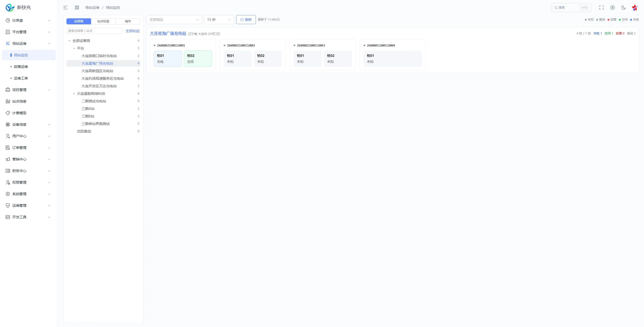Viewport: 644px width, 327px height.
Task: Open the 全部地区 region dropdown
Action: pyautogui.click(x=174, y=20)
